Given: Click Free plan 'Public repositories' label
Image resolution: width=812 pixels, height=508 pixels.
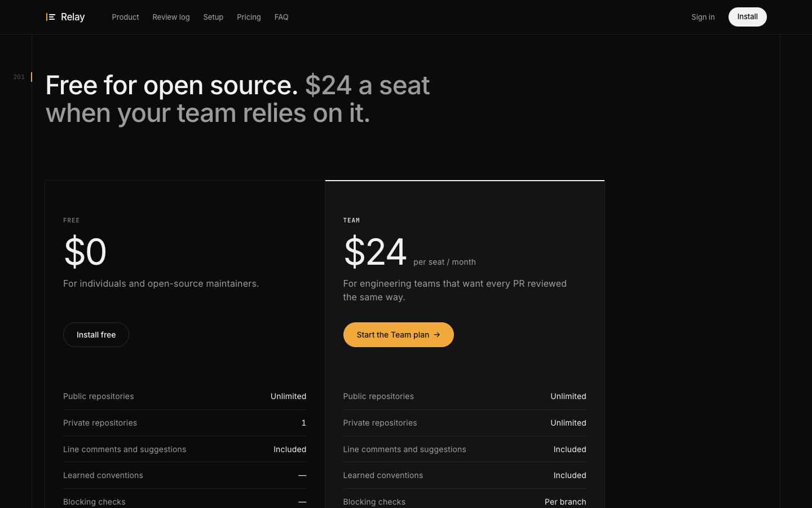Looking at the screenshot, I should pyautogui.click(x=99, y=396).
